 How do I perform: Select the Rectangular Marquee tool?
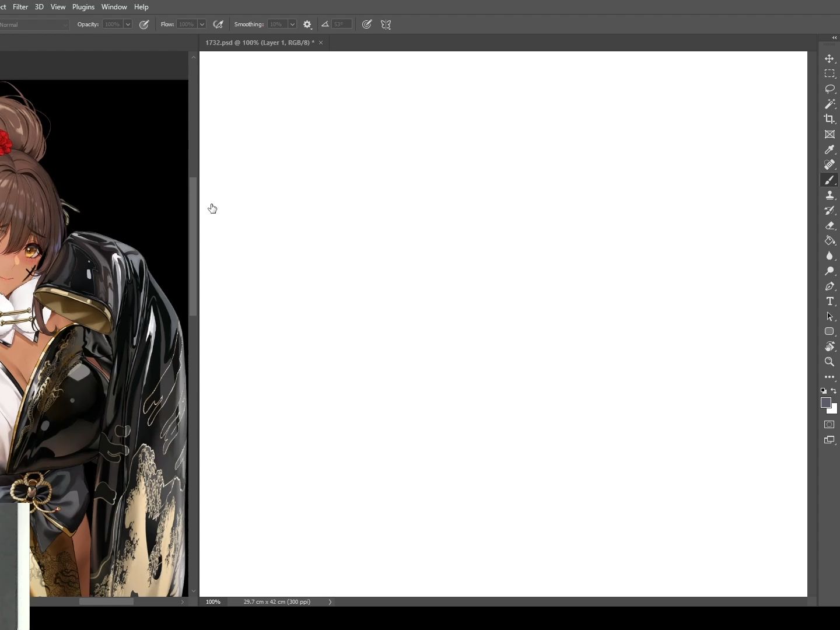tap(829, 74)
